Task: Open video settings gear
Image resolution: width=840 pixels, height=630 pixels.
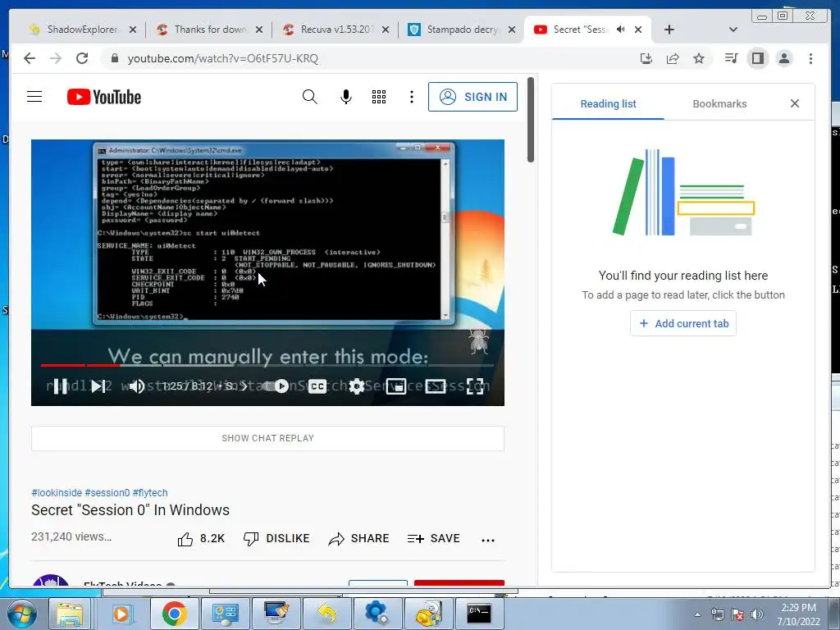Action: (356, 386)
